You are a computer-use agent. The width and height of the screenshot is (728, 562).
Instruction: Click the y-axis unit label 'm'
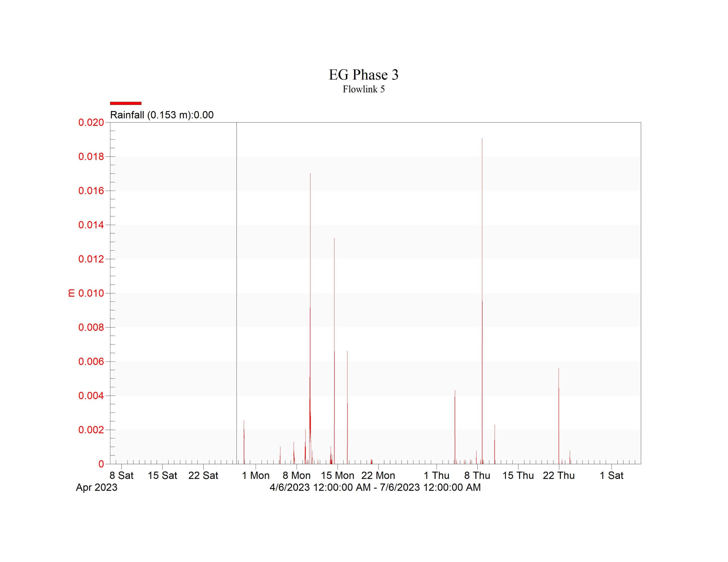click(71, 293)
